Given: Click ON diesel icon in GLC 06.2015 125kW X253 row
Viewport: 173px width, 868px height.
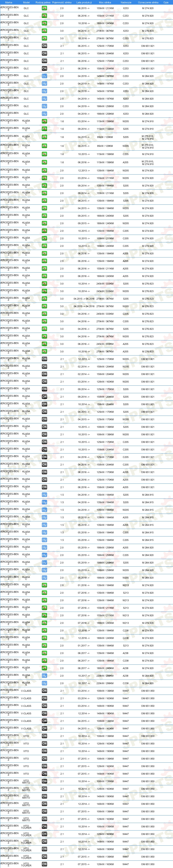Looking at the screenshot, I should 44,46.
